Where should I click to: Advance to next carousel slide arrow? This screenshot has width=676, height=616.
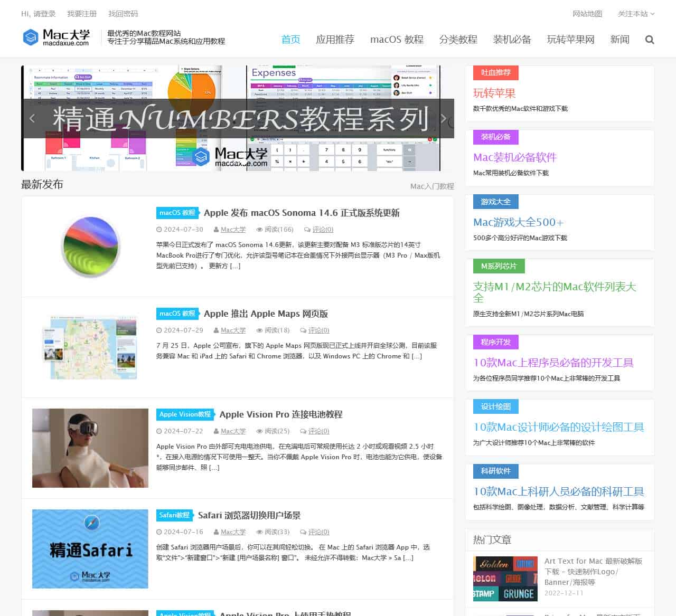point(443,118)
